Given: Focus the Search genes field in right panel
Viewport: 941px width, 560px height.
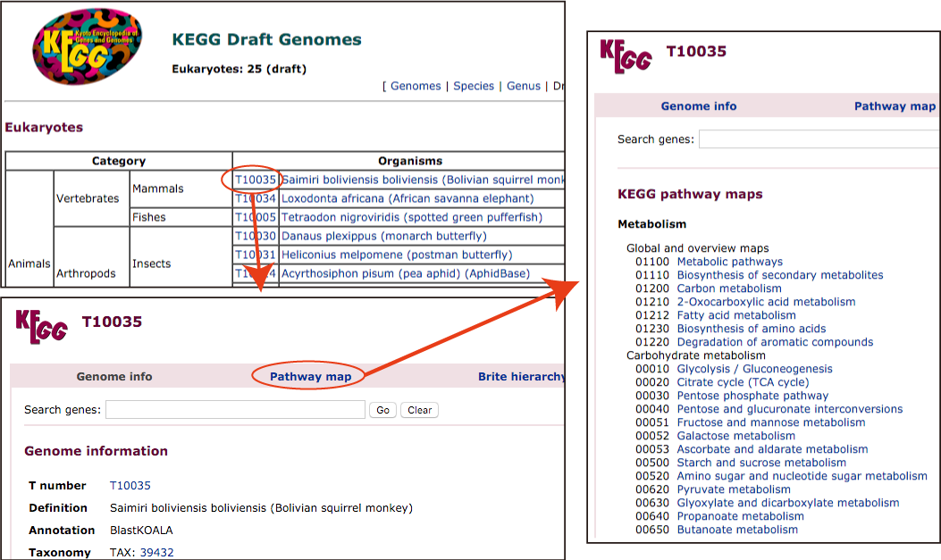Looking at the screenshot, I should tap(819, 139).
